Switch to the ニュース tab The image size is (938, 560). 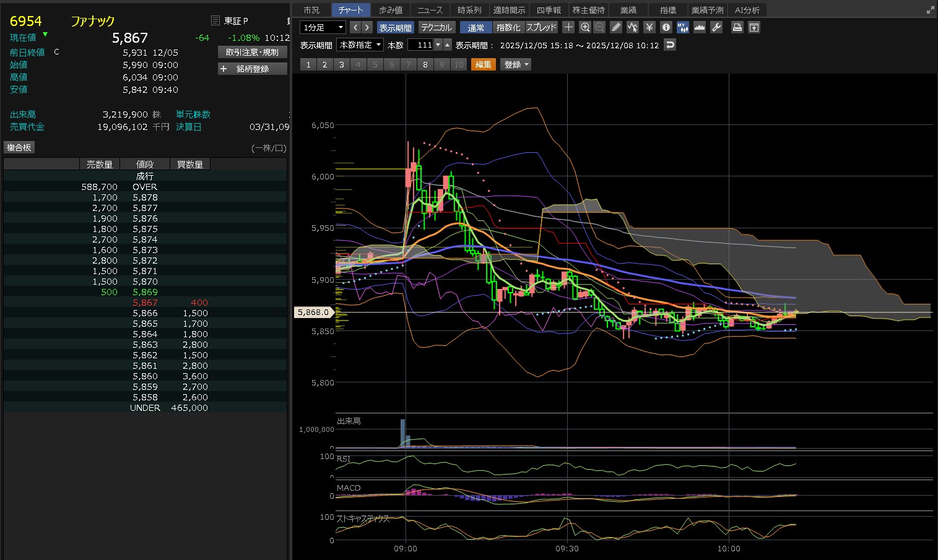430,10
